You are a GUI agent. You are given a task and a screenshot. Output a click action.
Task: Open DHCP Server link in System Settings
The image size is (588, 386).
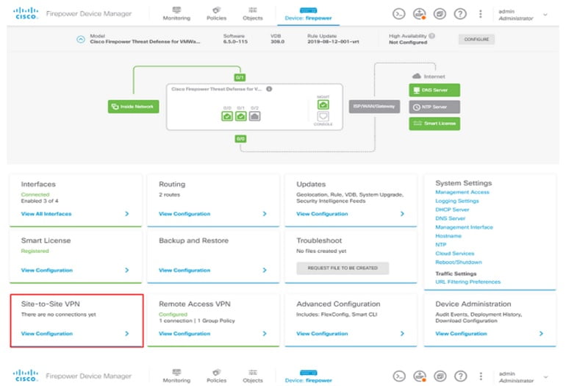452,210
